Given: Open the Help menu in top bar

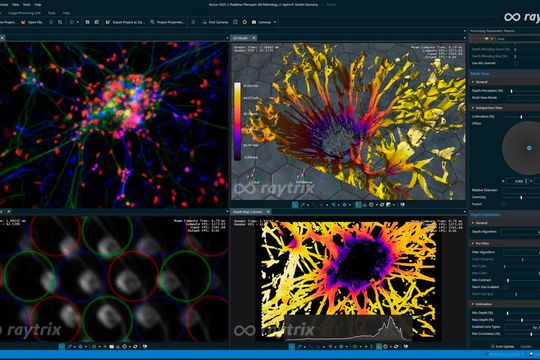Looking at the screenshot, I should 38,4.
